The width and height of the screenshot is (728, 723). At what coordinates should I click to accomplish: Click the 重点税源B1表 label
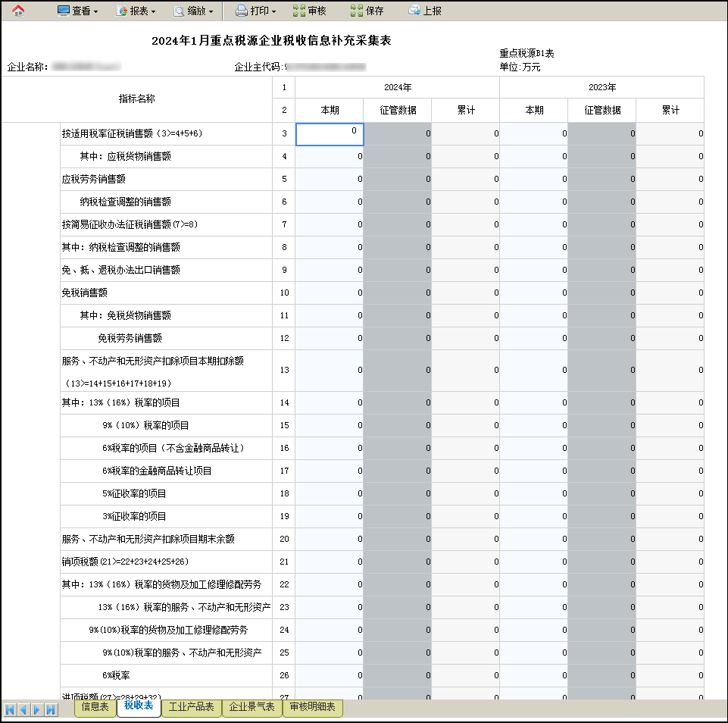click(527, 53)
